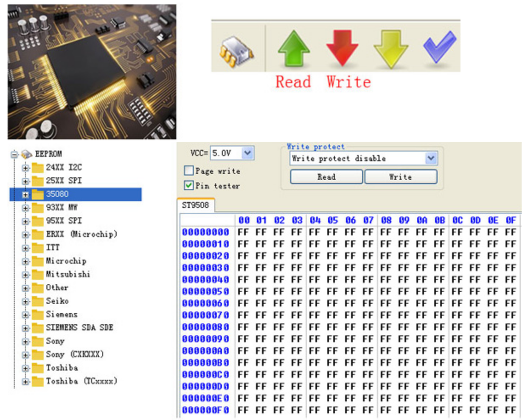This screenshot has height=420, width=525.
Task: Click the Siemens folder icon
Action: pos(38,314)
